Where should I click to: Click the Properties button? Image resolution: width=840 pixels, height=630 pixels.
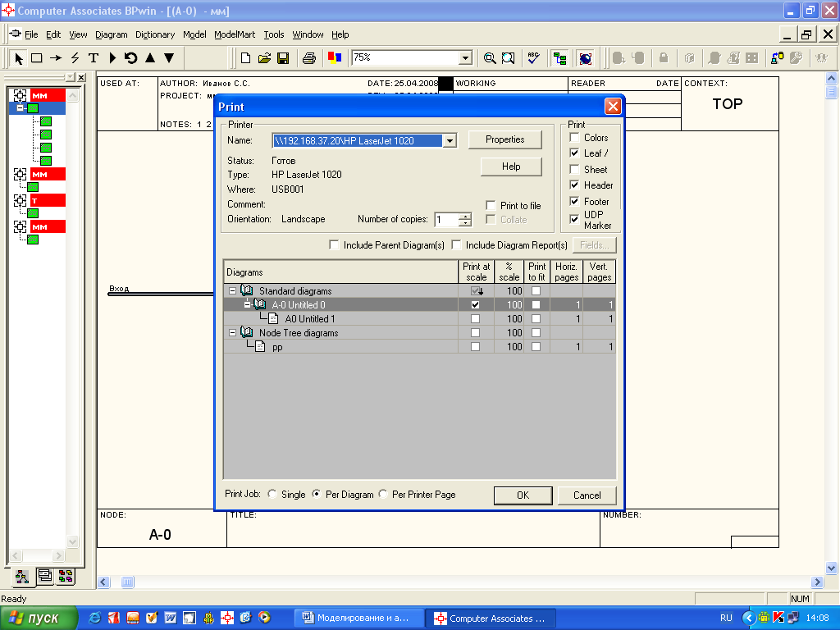pyautogui.click(x=505, y=139)
